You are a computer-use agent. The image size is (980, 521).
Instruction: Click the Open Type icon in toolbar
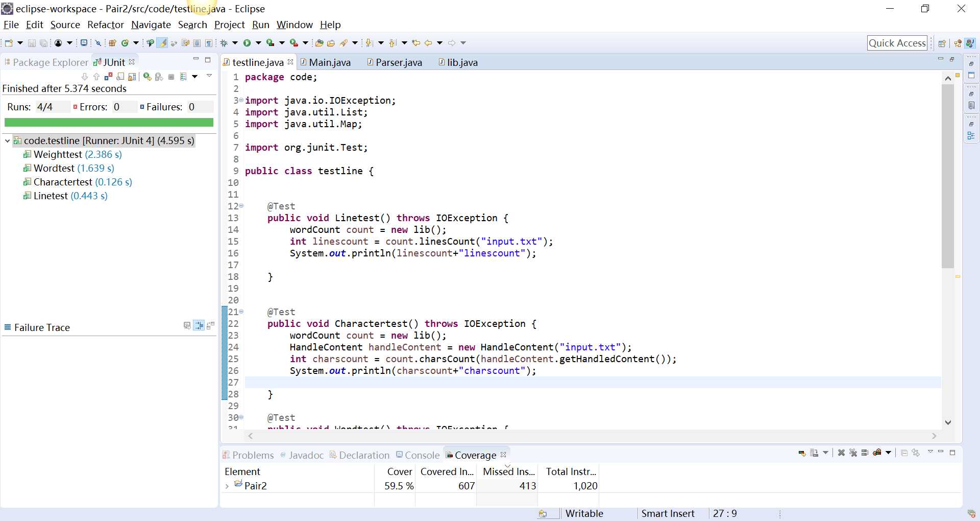319,43
